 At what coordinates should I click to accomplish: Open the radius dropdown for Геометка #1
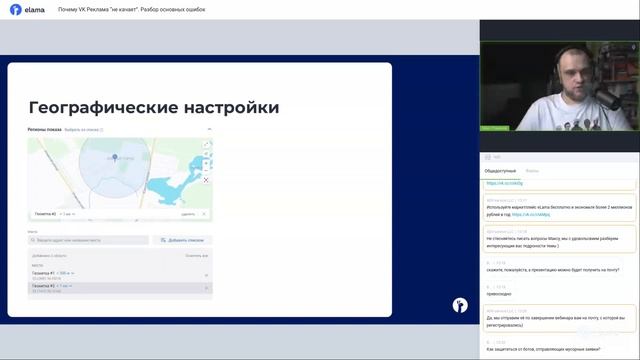pyautogui.click(x=65, y=273)
